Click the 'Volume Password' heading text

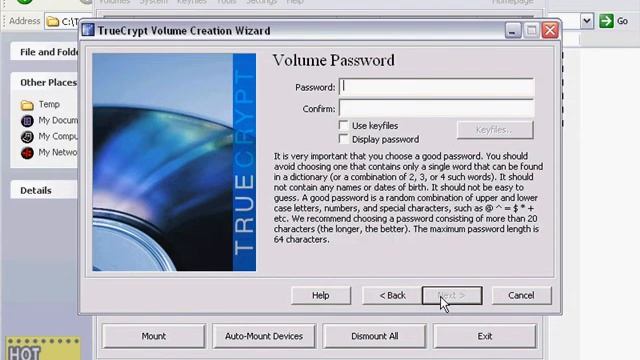pos(333,60)
